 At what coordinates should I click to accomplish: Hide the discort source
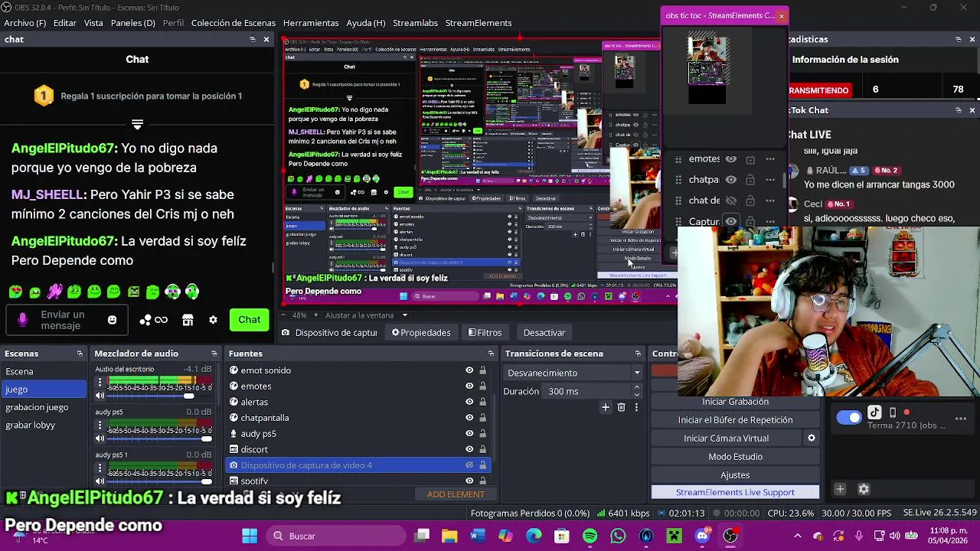[469, 449]
